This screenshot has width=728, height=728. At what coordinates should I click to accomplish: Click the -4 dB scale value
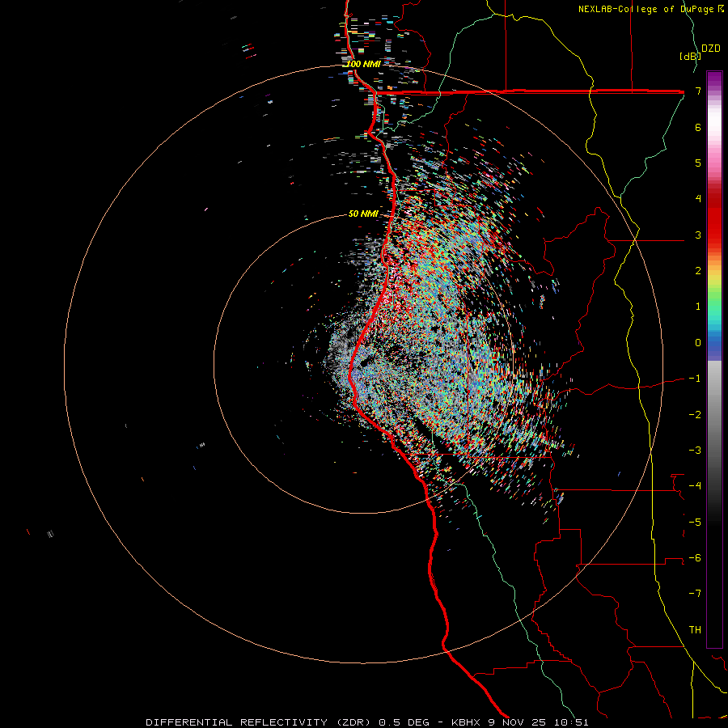point(695,486)
